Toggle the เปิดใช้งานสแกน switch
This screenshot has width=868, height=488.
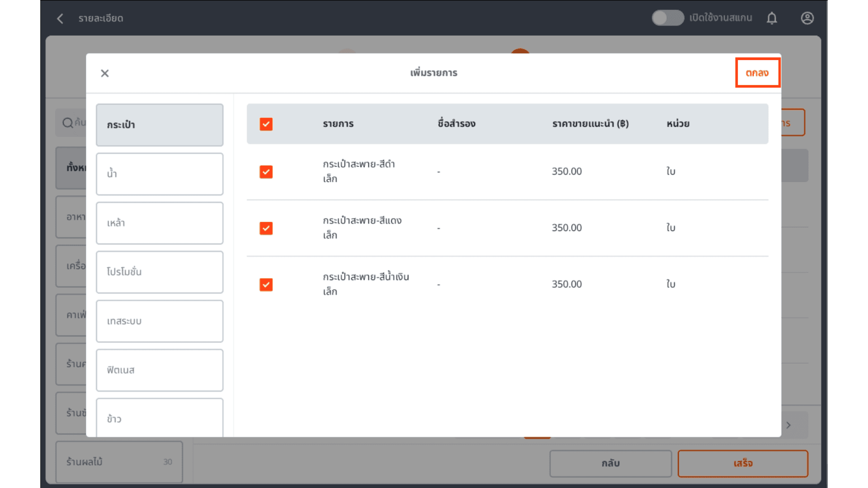tap(667, 18)
